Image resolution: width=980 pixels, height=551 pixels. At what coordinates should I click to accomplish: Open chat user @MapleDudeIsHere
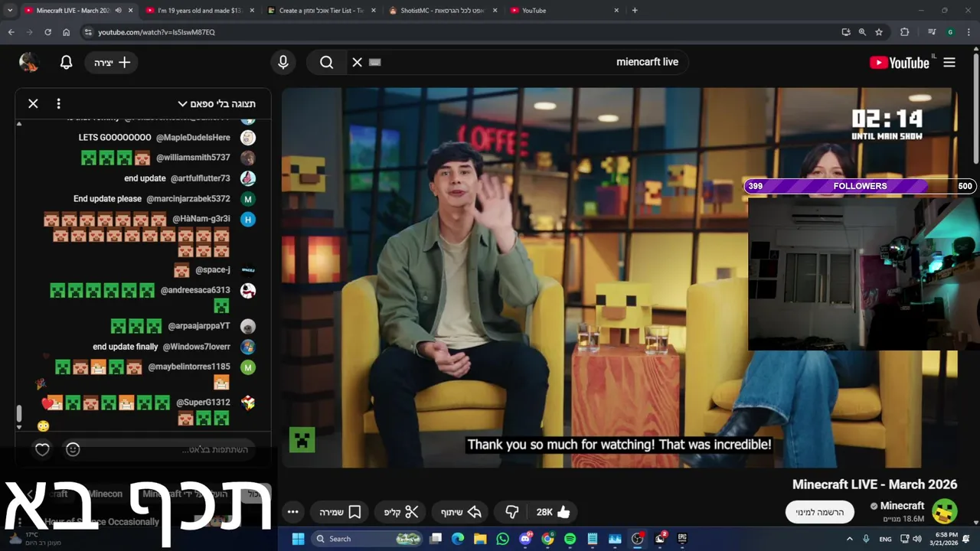(193, 138)
